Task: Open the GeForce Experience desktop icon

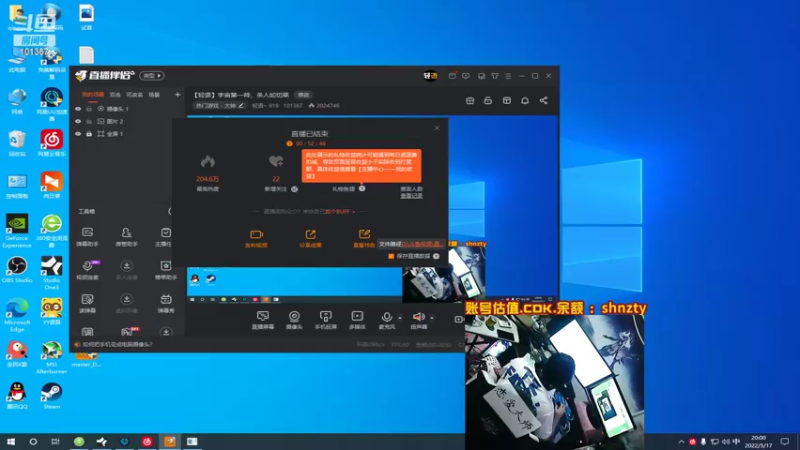Action: tap(17, 231)
